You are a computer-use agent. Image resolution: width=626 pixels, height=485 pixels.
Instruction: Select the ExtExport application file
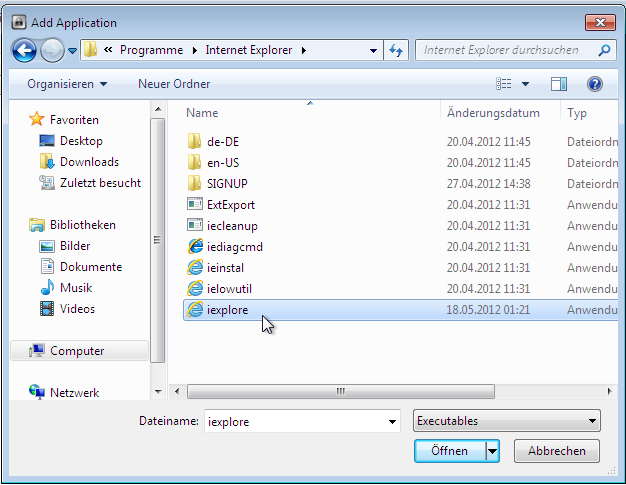click(x=230, y=205)
